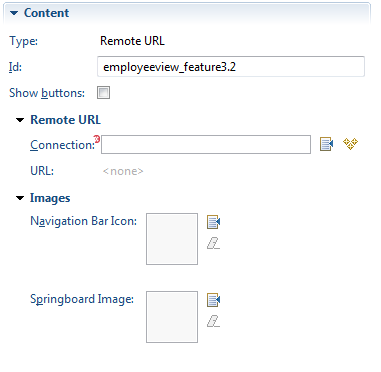Collapse the Remote URL section arrow
381x372 pixels.
[x=20, y=120]
